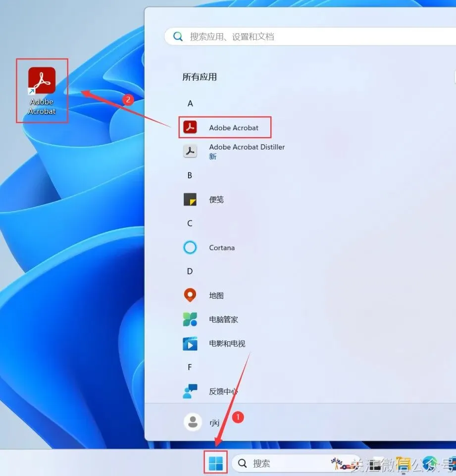Click the 新 label under Acrobat Distiller
This screenshot has width=456, height=476.
pos(213,157)
